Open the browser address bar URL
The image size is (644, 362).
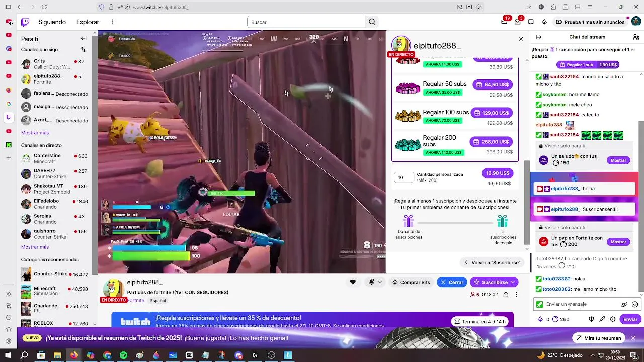point(161,7)
